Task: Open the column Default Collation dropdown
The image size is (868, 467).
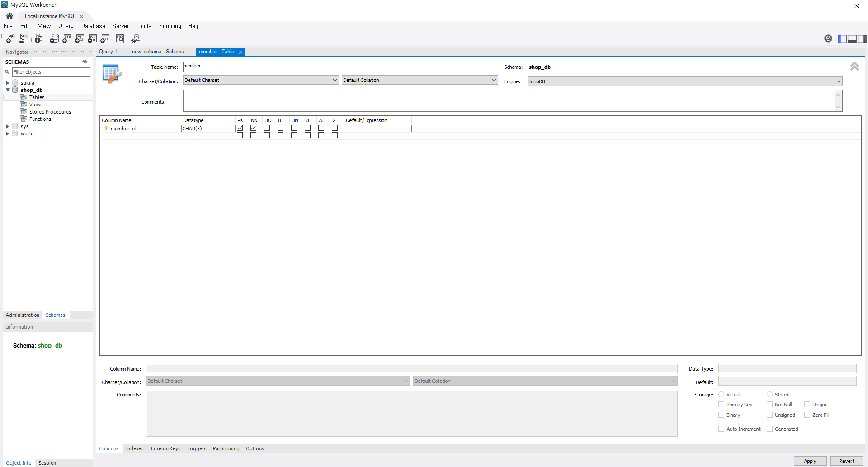Action: point(545,381)
